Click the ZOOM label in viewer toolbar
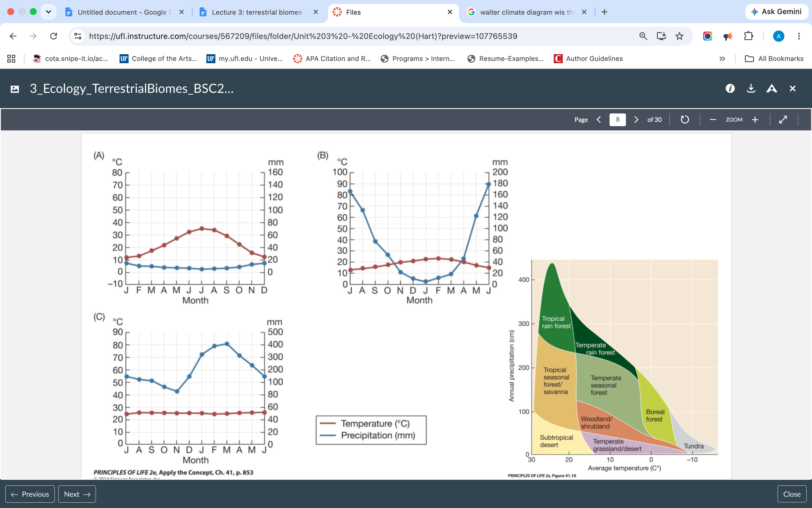The width and height of the screenshot is (812, 508). [734, 120]
